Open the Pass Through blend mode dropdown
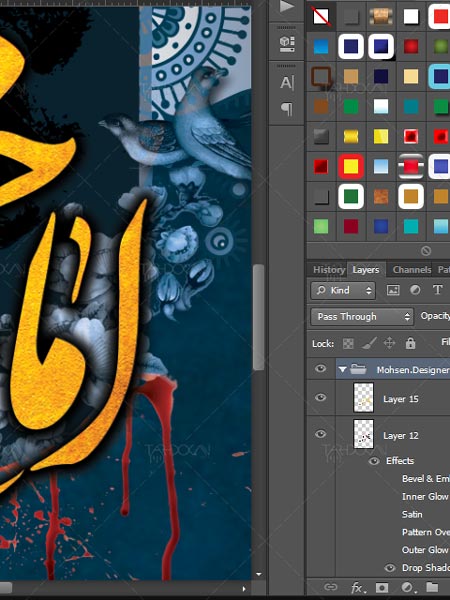Viewport: 450px width, 600px height. tap(362, 317)
